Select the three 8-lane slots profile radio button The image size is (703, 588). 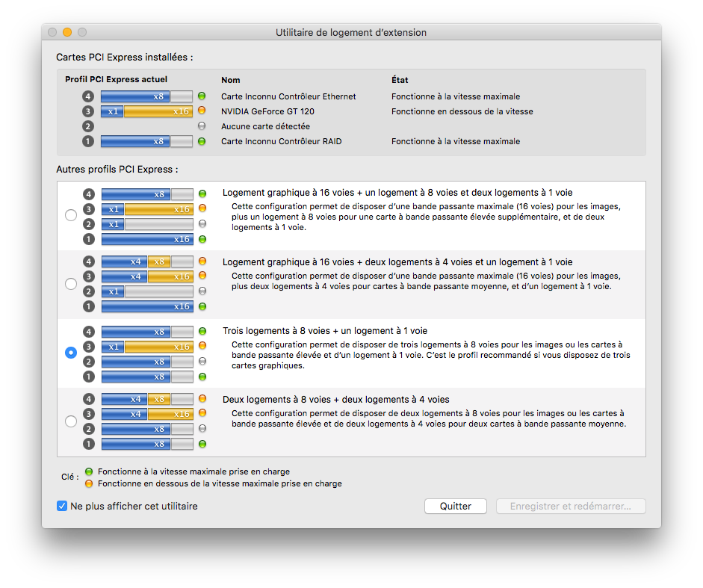click(x=71, y=353)
